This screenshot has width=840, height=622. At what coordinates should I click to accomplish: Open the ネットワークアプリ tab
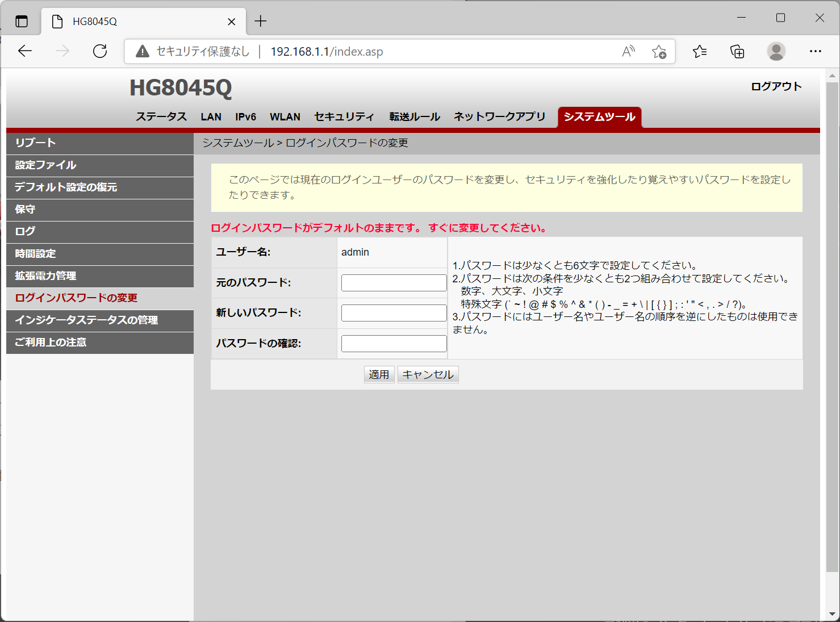(x=499, y=116)
